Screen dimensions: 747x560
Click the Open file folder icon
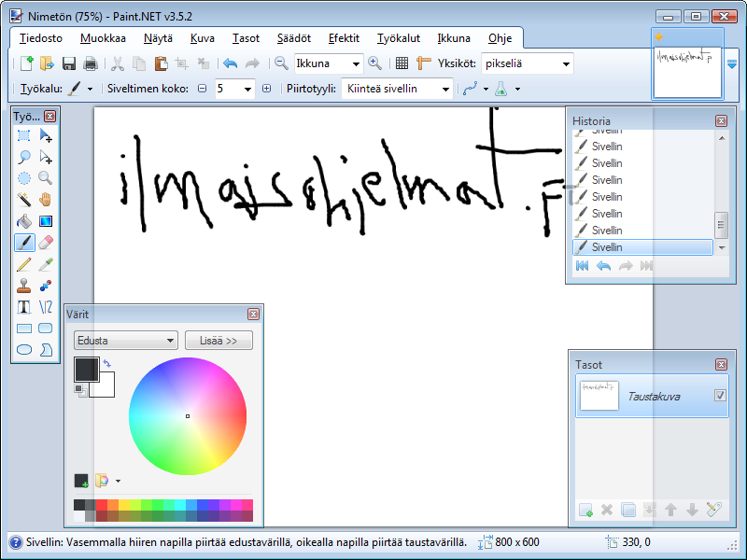click(x=48, y=63)
